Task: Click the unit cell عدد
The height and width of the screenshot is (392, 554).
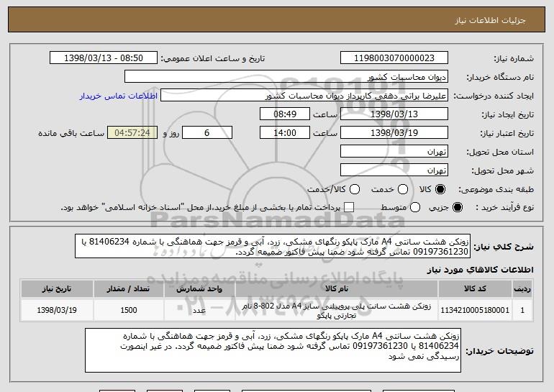Action: (x=199, y=310)
